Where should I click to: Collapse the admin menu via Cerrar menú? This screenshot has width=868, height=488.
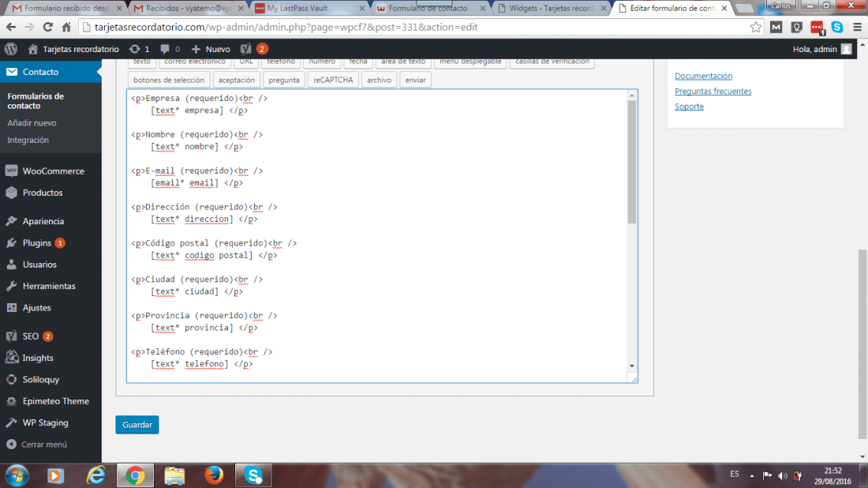[x=36, y=445]
